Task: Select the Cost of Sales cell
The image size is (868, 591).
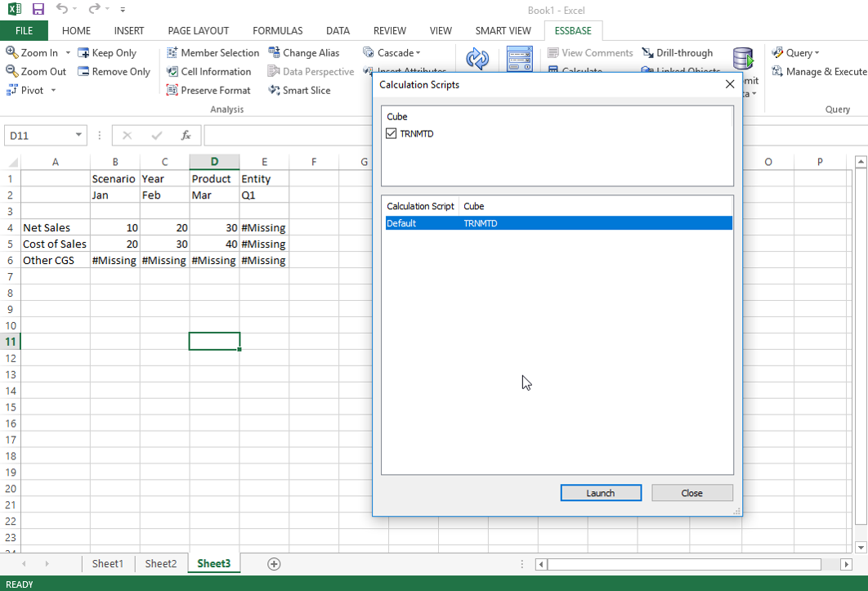Action: [56, 244]
